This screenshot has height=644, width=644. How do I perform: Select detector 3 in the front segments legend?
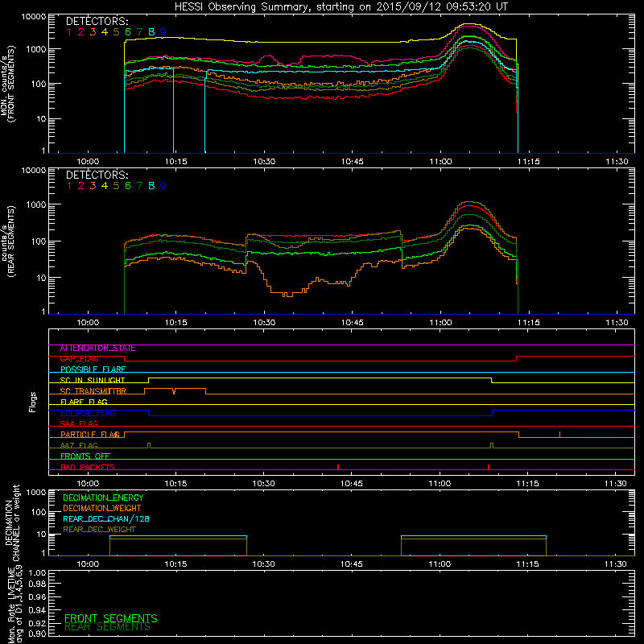[93, 32]
